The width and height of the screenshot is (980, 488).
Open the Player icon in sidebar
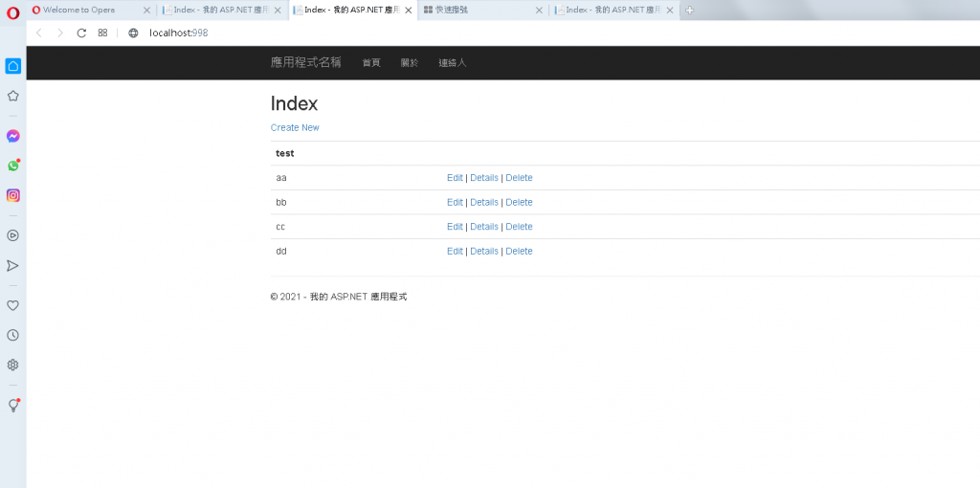pos(13,235)
